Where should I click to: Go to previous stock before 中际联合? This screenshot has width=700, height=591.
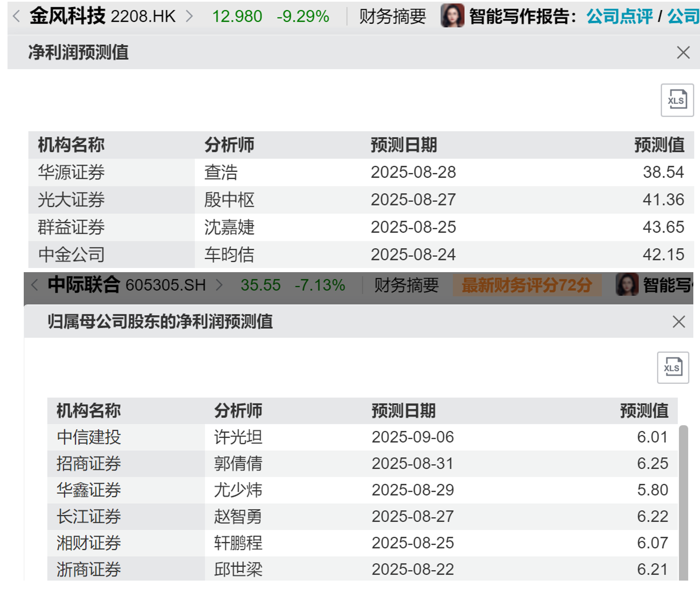click(35, 285)
